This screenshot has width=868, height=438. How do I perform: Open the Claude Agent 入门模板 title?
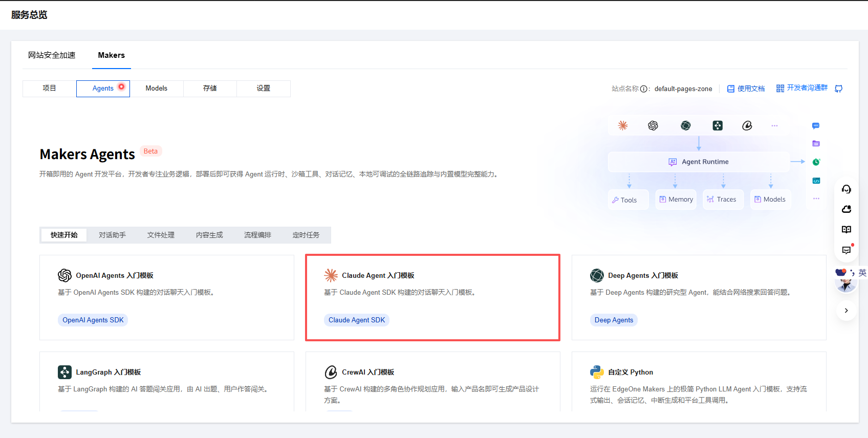(378, 275)
